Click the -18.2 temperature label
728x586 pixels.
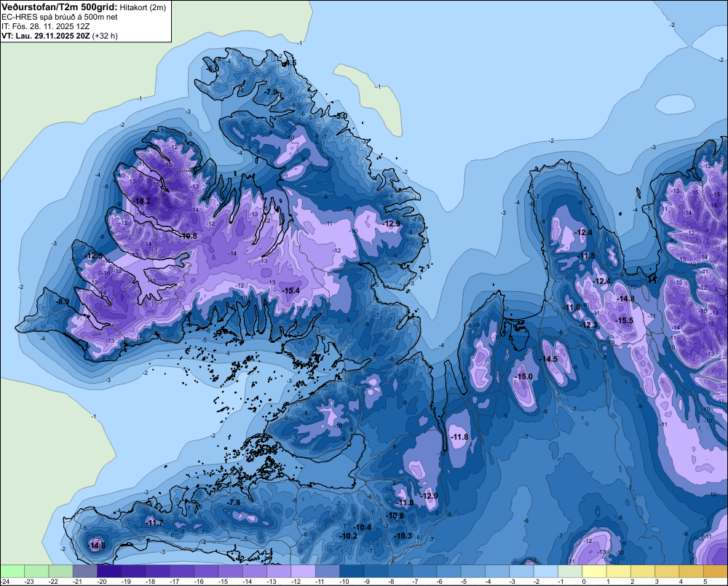(142, 201)
